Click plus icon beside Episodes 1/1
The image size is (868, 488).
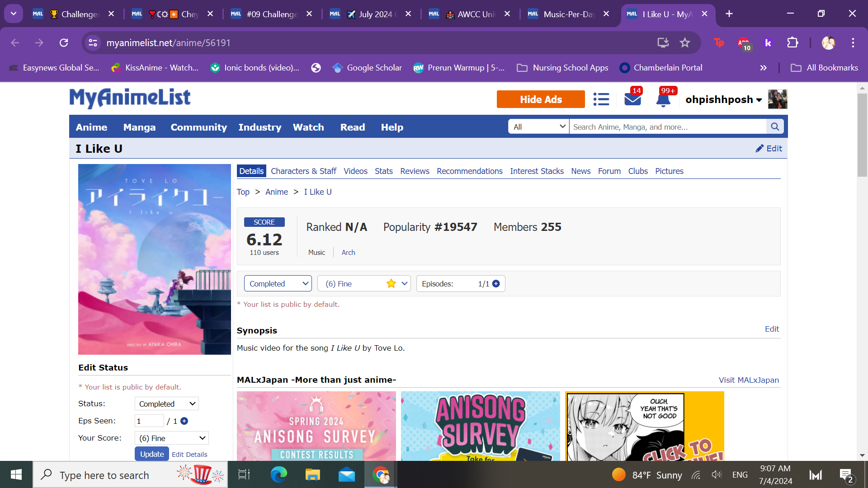point(496,284)
